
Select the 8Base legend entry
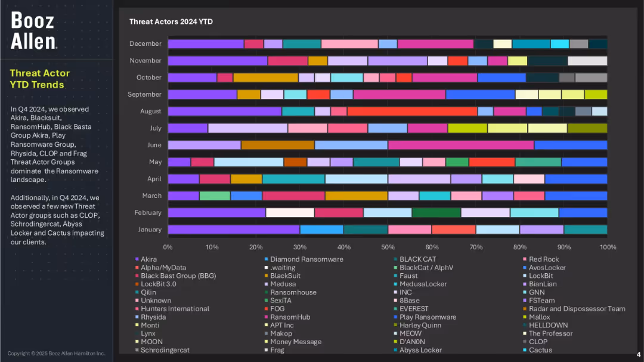pyautogui.click(x=407, y=301)
